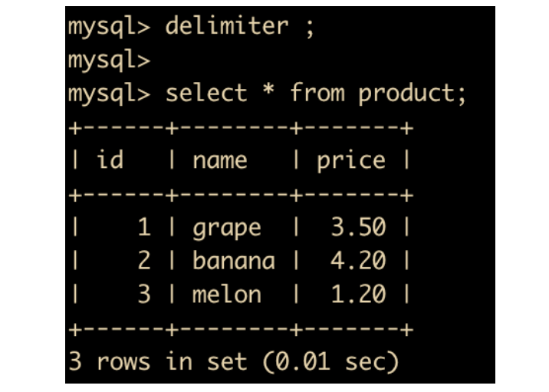Image resolution: width=549 pixels, height=392 pixels.
Task: Click the "price" column header
Action: point(350,160)
